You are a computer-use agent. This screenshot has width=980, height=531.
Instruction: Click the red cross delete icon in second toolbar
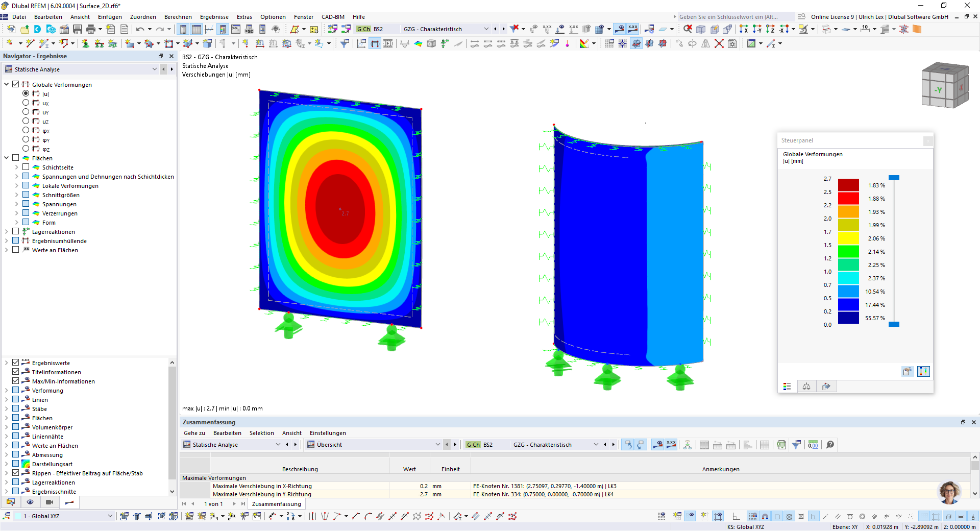tap(719, 43)
